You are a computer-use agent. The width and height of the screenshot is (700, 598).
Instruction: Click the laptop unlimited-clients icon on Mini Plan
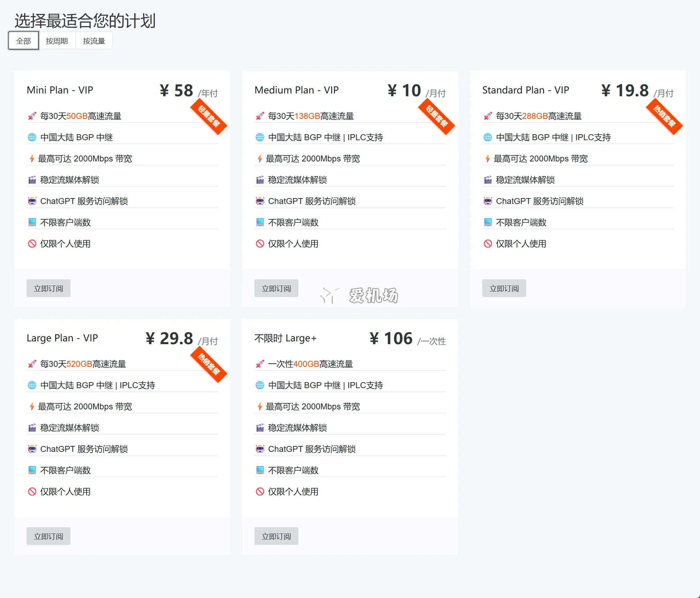click(x=32, y=222)
